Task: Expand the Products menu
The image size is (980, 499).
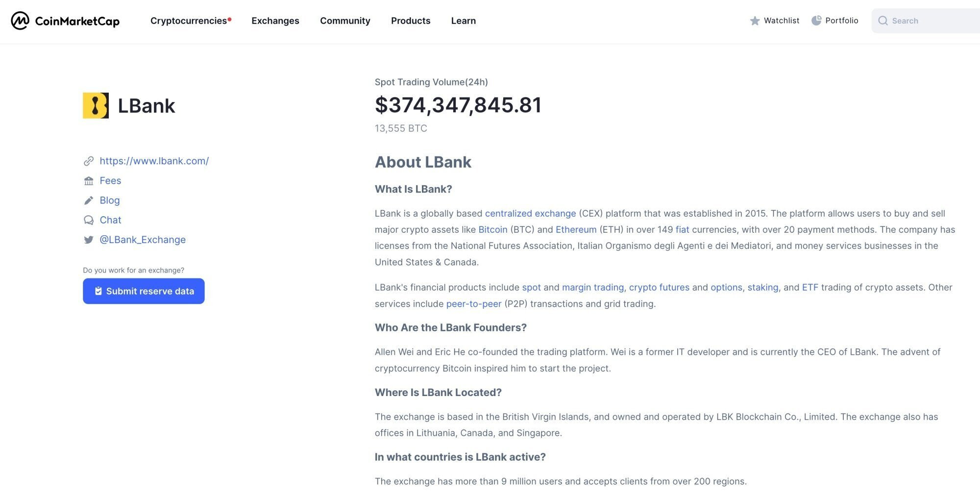Action: click(x=411, y=21)
